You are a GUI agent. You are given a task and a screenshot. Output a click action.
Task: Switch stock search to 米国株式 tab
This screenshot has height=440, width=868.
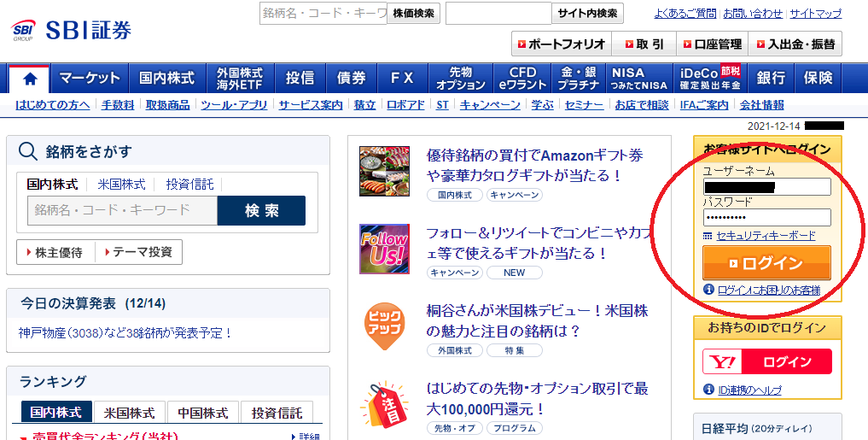pos(121,184)
